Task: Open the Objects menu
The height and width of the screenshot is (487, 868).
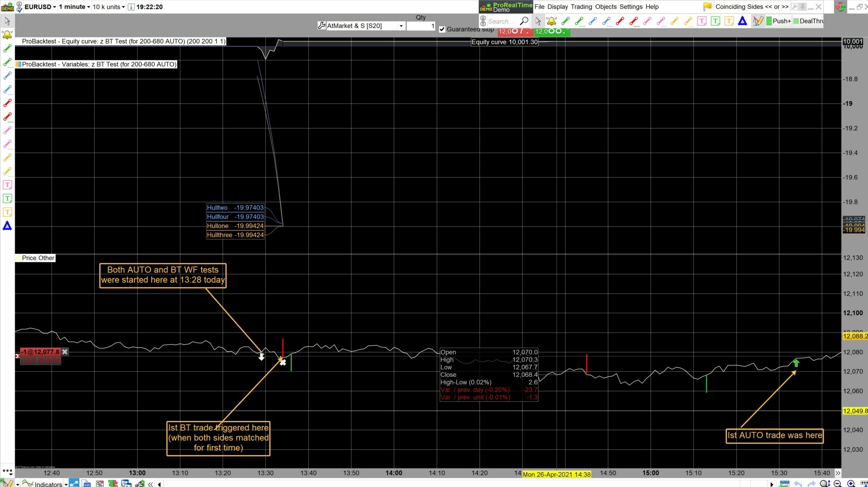Action: click(606, 6)
